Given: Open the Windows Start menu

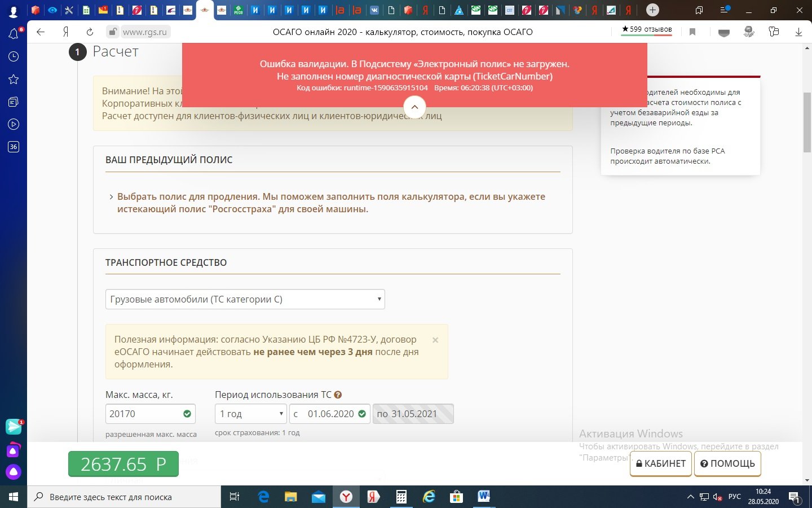Looking at the screenshot, I should (x=14, y=497).
